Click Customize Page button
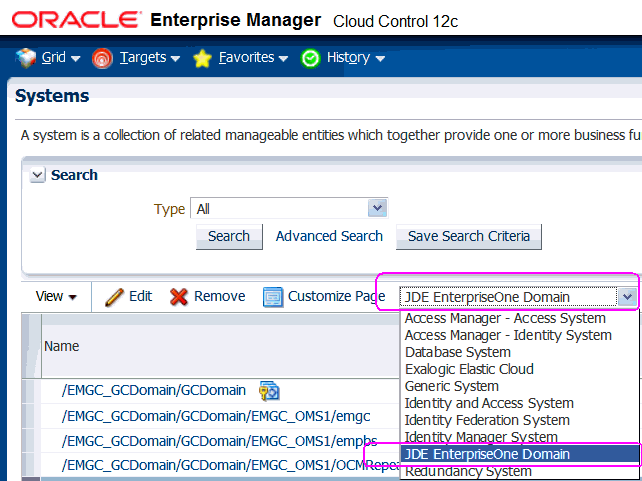 324,296
